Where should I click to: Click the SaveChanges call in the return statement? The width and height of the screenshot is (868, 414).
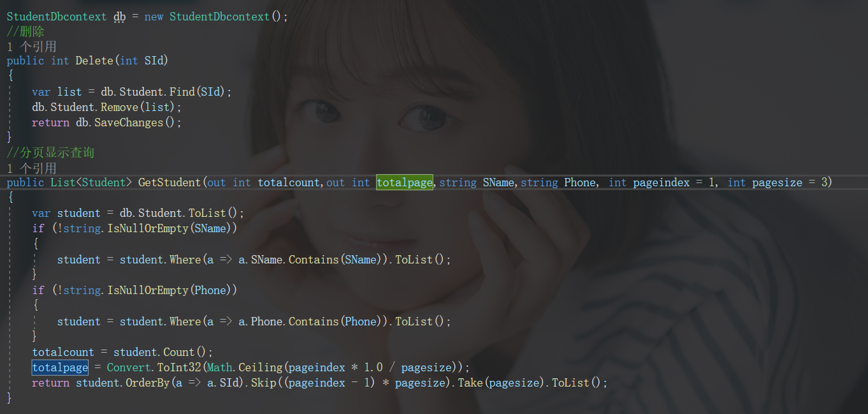(129, 122)
